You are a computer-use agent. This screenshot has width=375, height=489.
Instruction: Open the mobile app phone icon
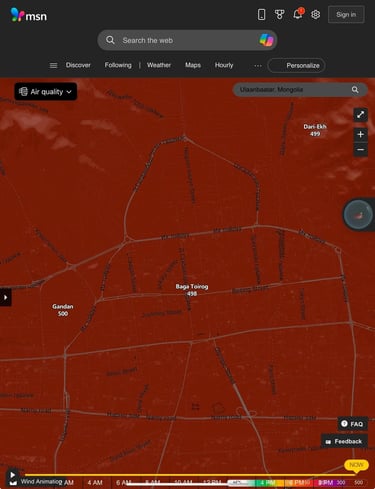(x=262, y=14)
